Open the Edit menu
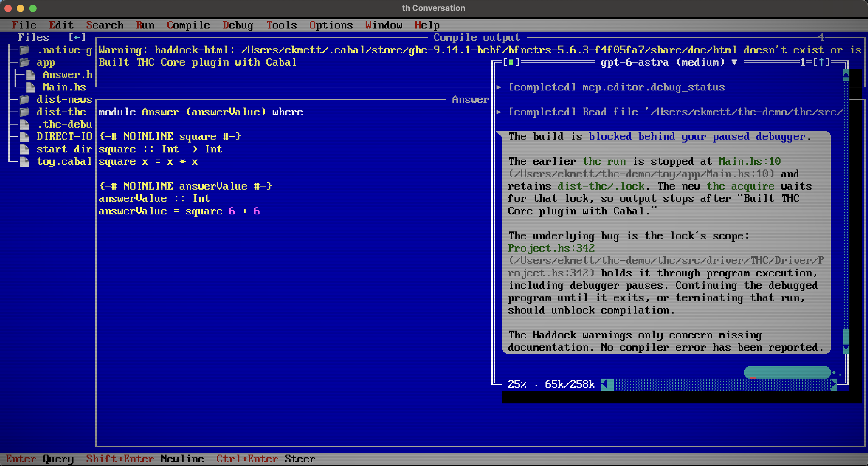 point(61,25)
